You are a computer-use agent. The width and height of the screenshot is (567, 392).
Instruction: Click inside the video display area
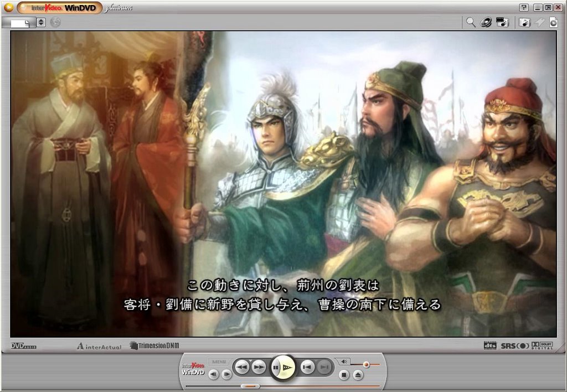[x=283, y=184]
